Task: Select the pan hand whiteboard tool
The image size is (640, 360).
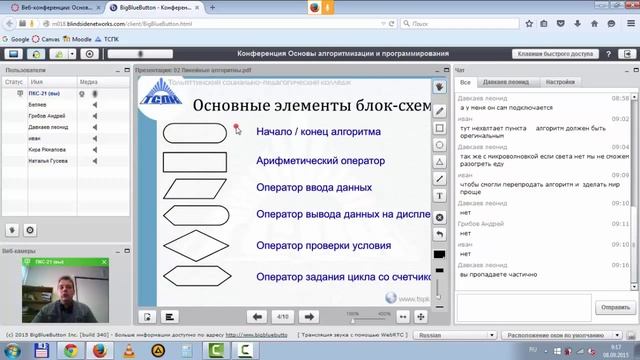Action: click(440, 87)
